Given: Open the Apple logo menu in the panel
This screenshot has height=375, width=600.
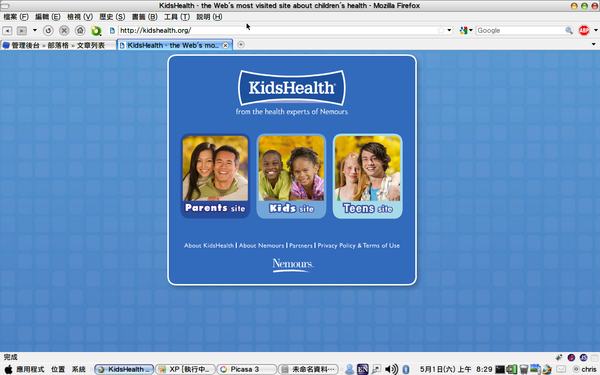Looking at the screenshot, I should click(x=8, y=369).
